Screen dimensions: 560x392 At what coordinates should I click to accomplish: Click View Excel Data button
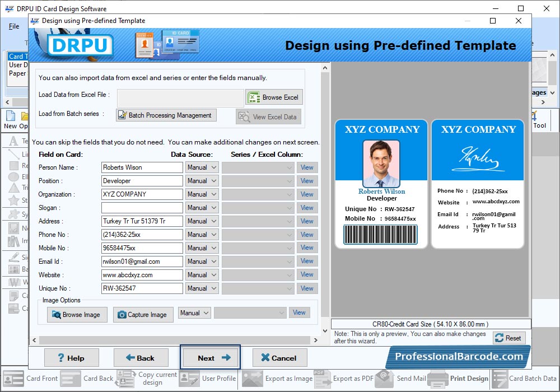[x=268, y=116]
